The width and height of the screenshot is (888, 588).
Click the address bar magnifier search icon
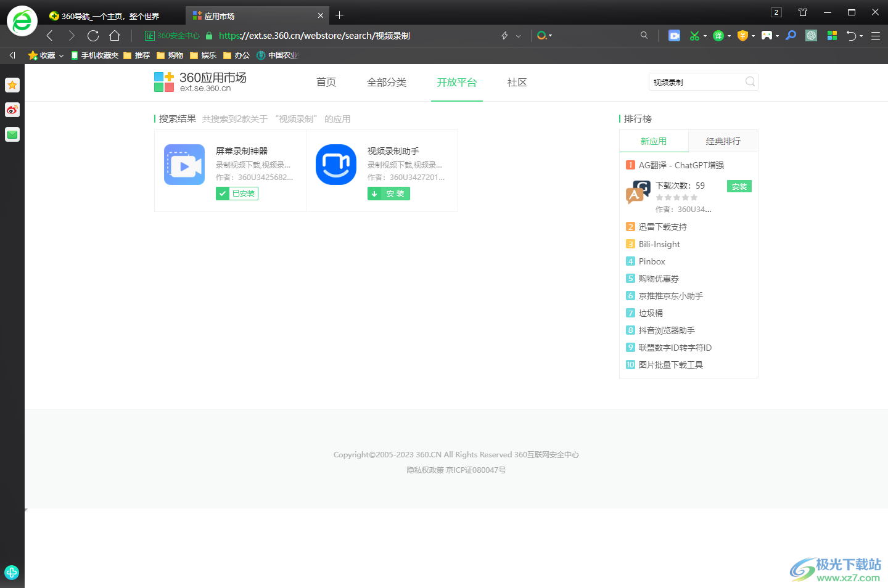pos(644,35)
